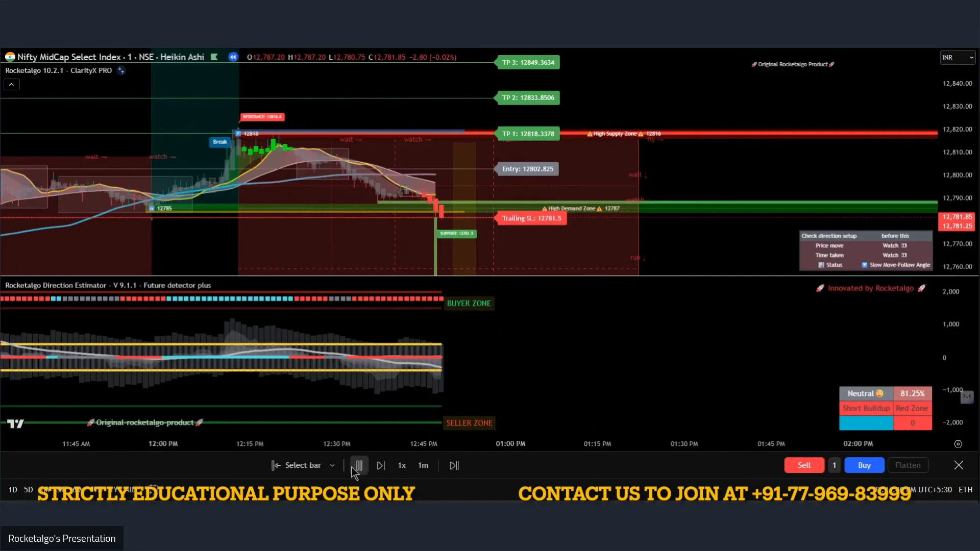Click the pane collapse icon by the -1,000 level
Image resolution: width=980 pixels, height=551 pixels.
pos(967,396)
